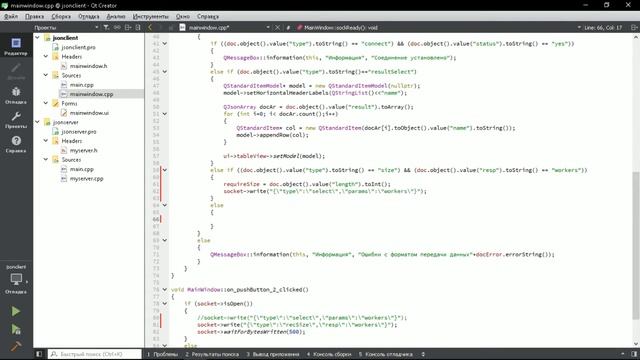Collapse the Sources folder under jsonserver
Viewport: 640px width, 360px height.
46,160
